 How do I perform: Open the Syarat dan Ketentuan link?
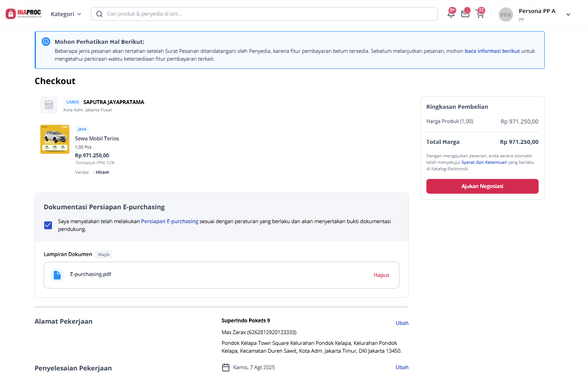tap(484, 162)
